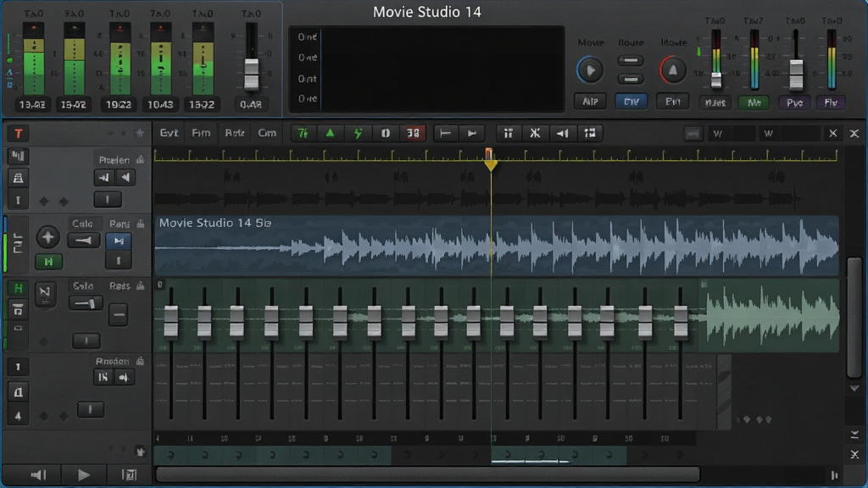Image resolution: width=868 pixels, height=488 pixels.
Task: Click the toolbar icon with a vertical bar left of red 38
Action: coord(386,133)
